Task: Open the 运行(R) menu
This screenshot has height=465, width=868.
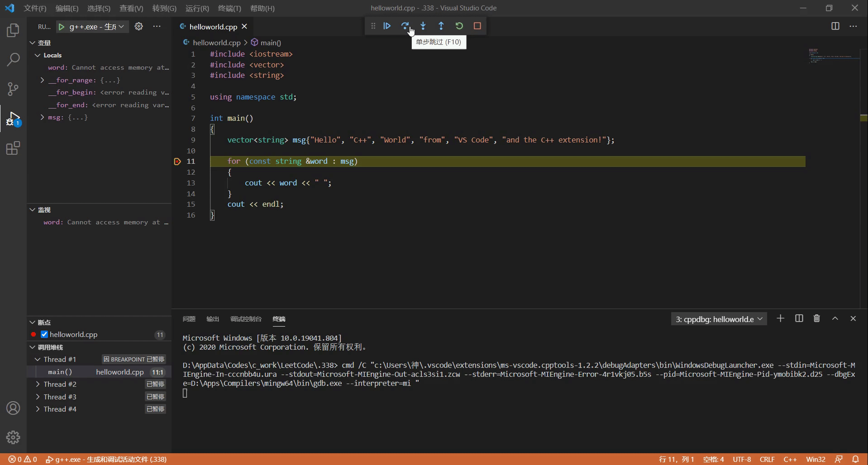Action: click(x=197, y=8)
